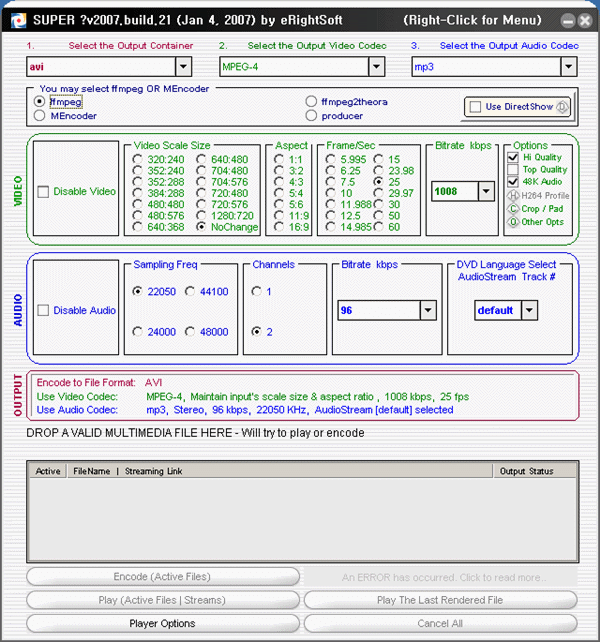Toggle the 48K Audio option

pos(513,182)
